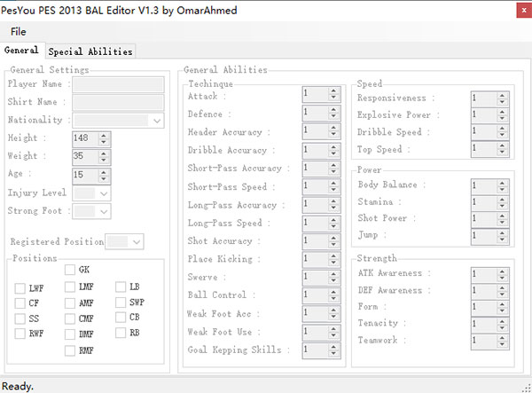Increase Top Speed with up arrow
Screen dimensions: 532x393
502,145
